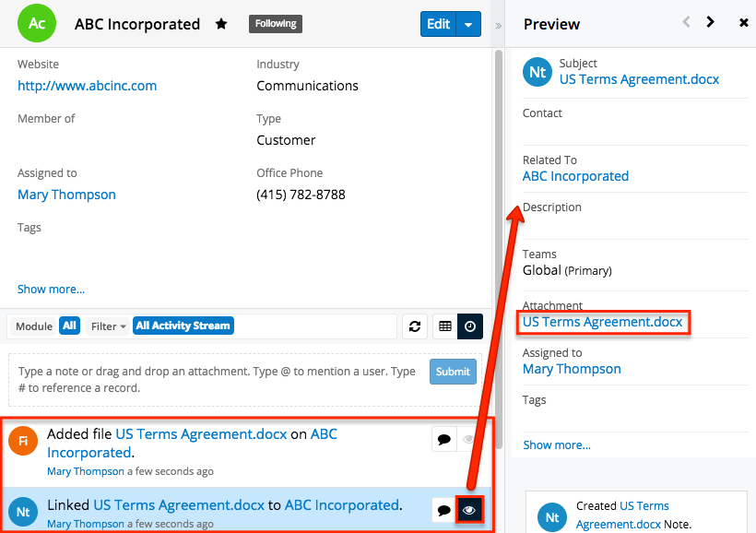Go to previous record in Preview

coord(686,22)
